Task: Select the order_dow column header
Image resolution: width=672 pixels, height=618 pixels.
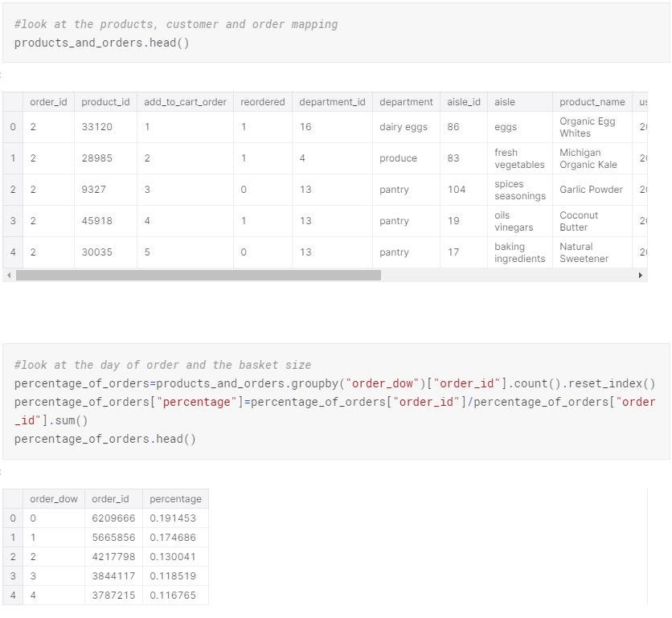Action: (54, 499)
